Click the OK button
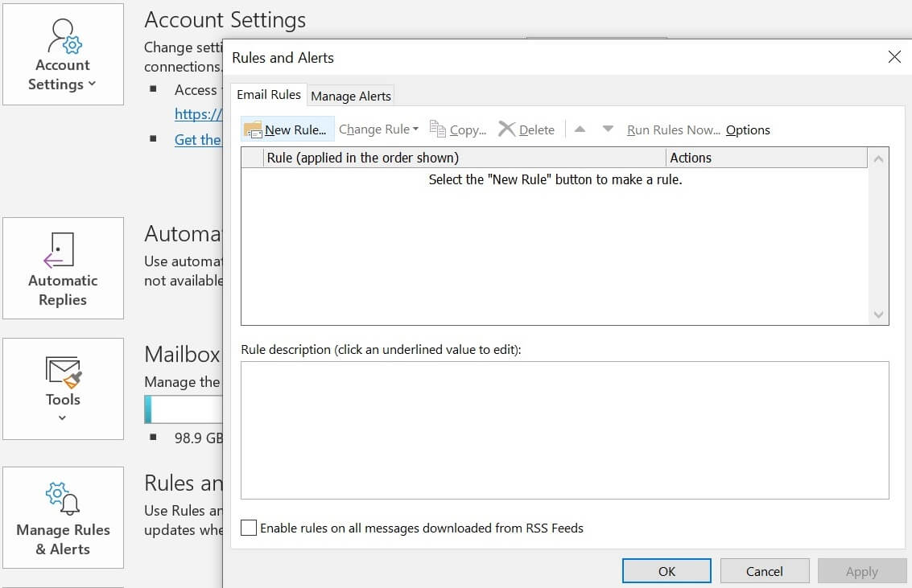This screenshot has width=912, height=588. 666,571
